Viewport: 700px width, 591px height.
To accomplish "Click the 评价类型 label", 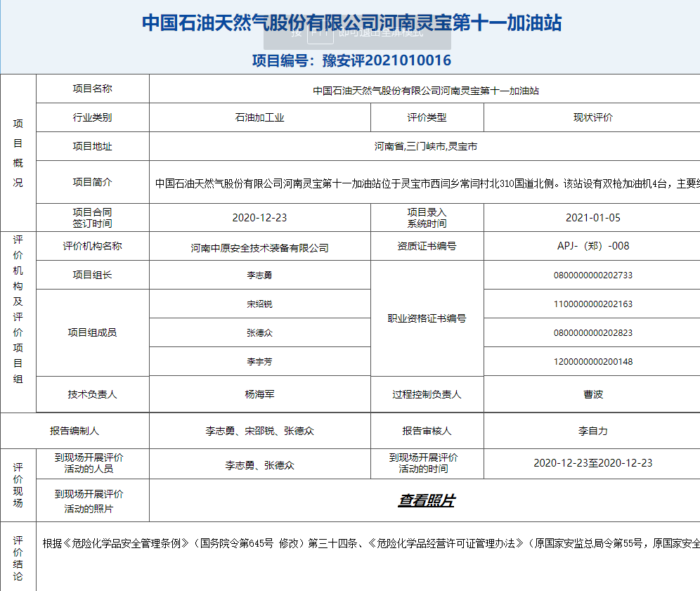I will pyautogui.click(x=427, y=117).
